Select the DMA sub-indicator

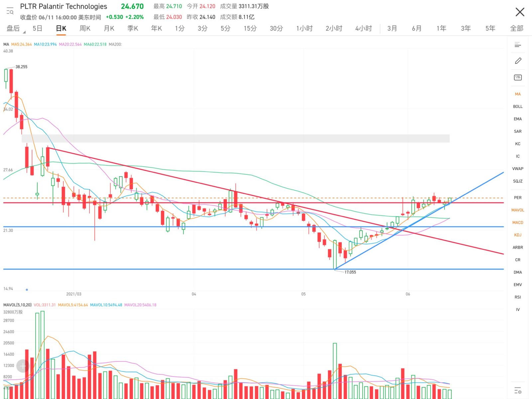pyautogui.click(x=518, y=272)
